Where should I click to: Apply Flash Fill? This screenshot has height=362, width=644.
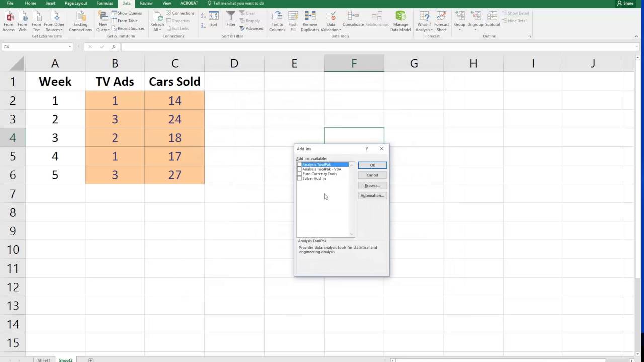click(x=293, y=21)
